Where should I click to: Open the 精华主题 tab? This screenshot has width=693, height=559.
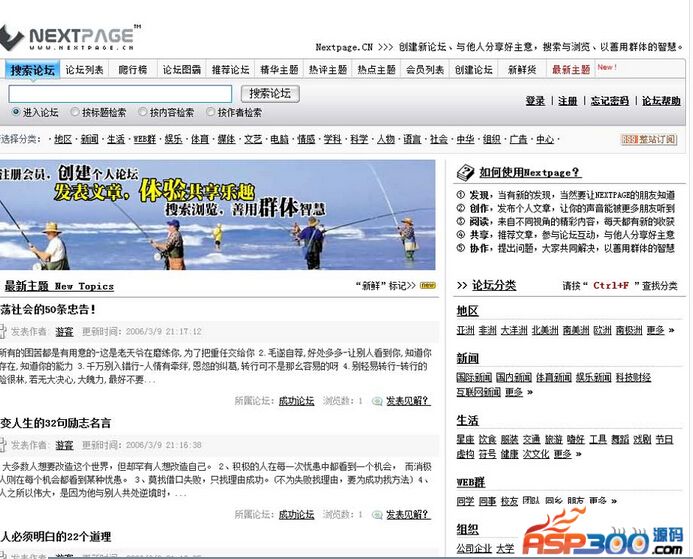click(x=279, y=70)
